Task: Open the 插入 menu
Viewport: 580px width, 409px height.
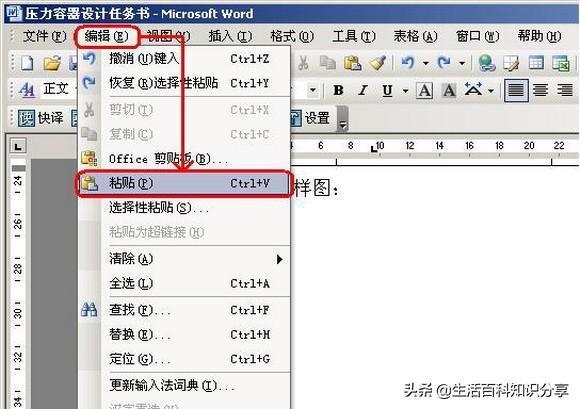Action: tap(230, 36)
